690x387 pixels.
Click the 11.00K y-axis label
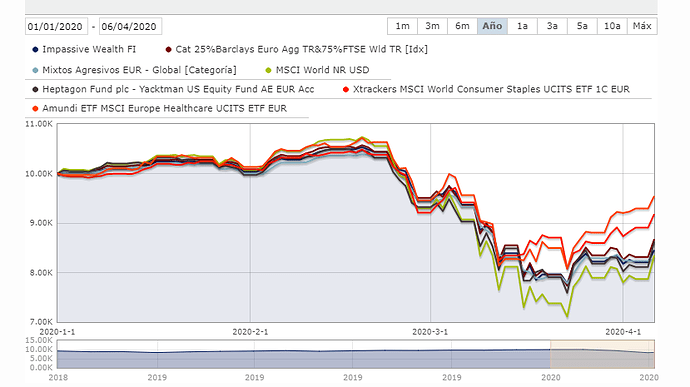coord(39,124)
